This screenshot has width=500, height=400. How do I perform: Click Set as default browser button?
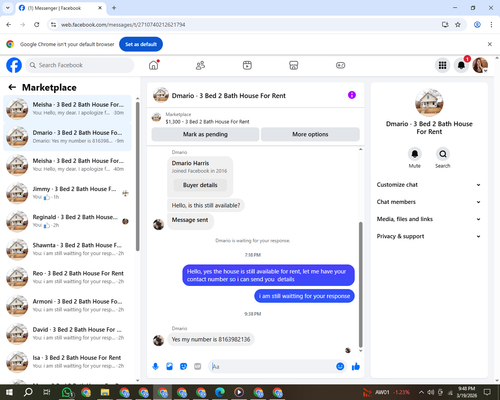[x=141, y=44]
